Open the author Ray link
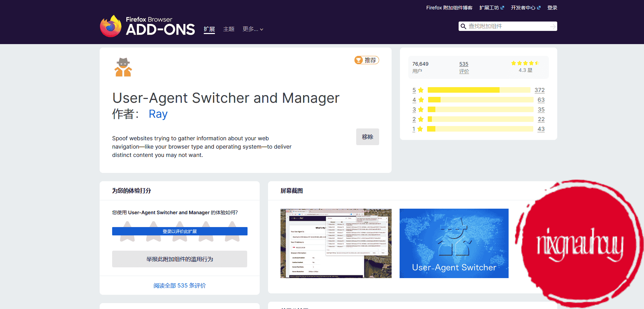Viewport: 644px width, 309px height. [x=158, y=114]
